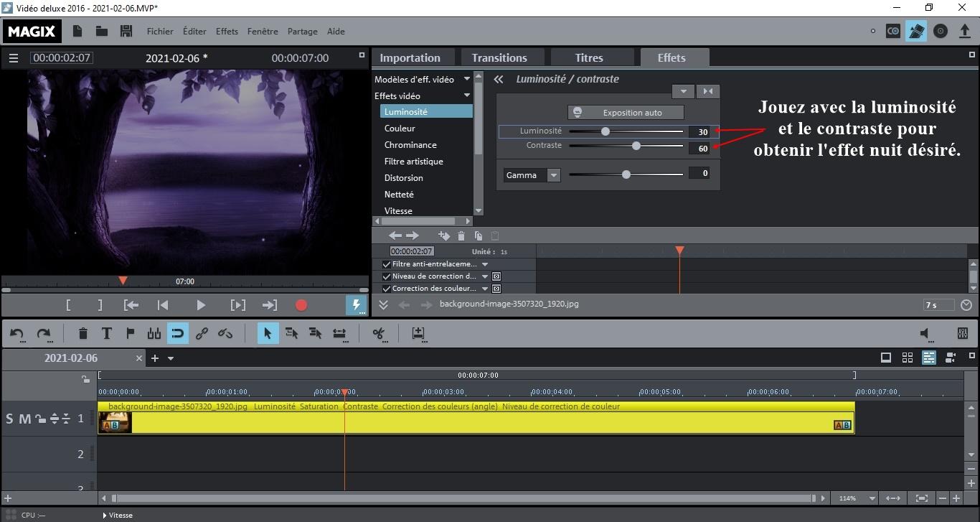
Task: Toggle Niveau de correction checkbox
Action: pyautogui.click(x=387, y=276)
